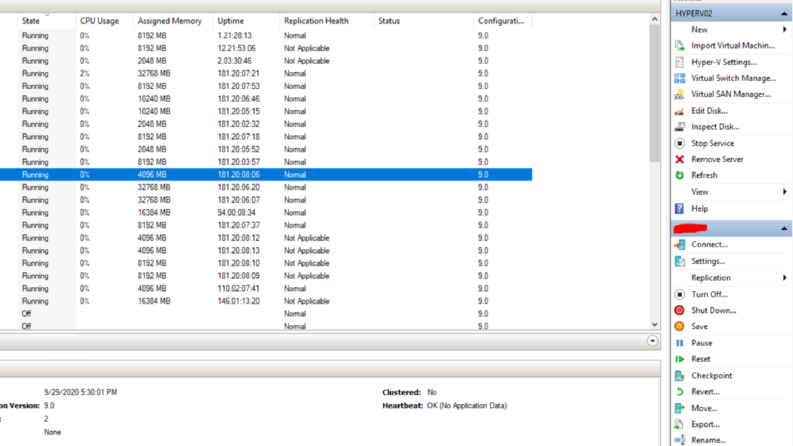Open Hyper-V Settings icon

pos(680,62)
